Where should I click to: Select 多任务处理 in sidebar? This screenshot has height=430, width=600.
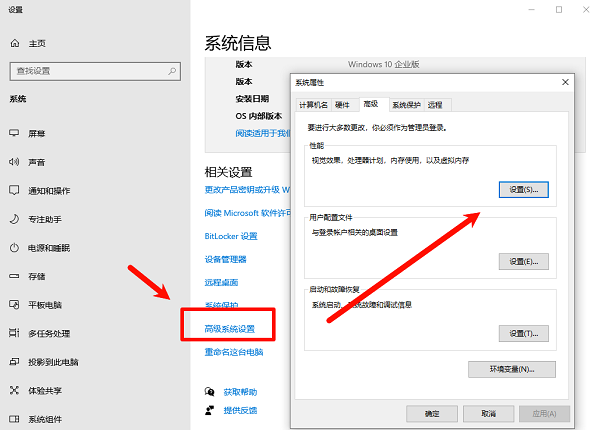coord(49,334)
